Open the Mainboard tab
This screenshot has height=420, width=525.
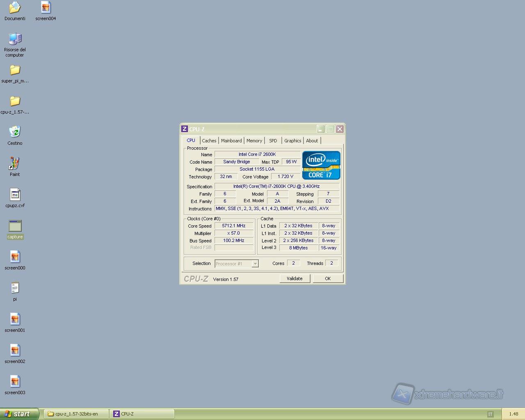231,141
